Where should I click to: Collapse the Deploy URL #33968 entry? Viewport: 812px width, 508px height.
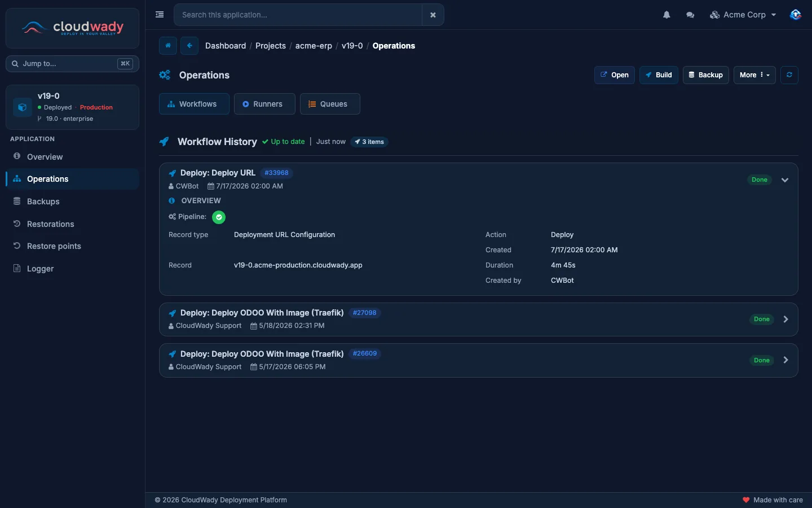(785, 180)
